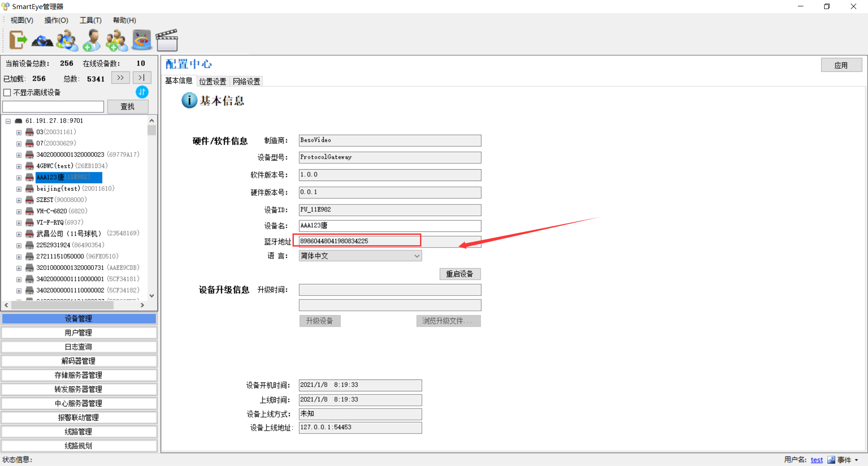Open the colorful eye viewer icon
This screenshot has height=466, width=868.
[142, 40]
